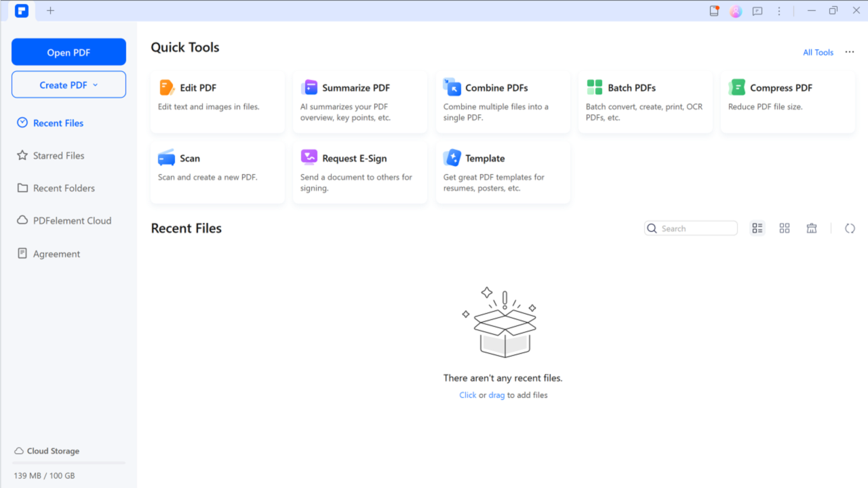Click the Open PDF button
This screenshot has width=868, height=488.
pyautogui.click(x=68, y=52)
